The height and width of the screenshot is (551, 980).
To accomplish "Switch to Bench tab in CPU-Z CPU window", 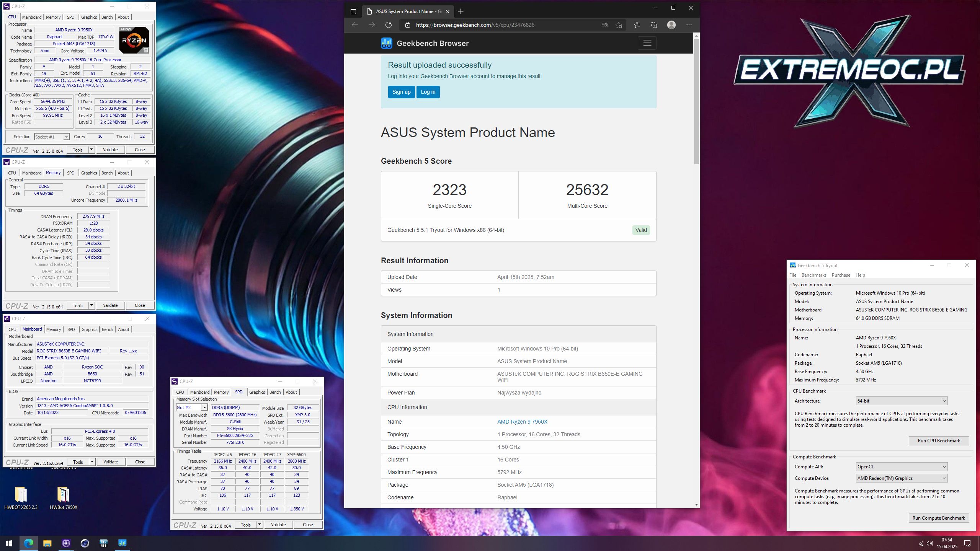I will tap(107, 17).
